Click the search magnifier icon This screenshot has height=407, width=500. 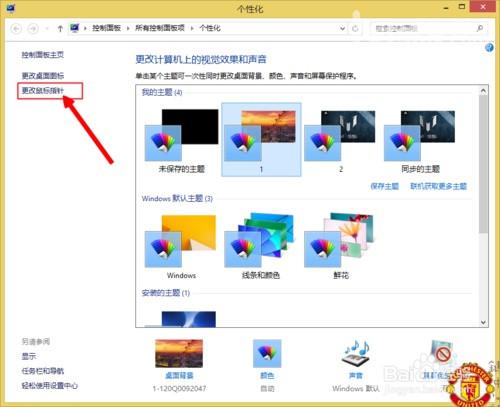pyautogui.click(x=480, y=28)
